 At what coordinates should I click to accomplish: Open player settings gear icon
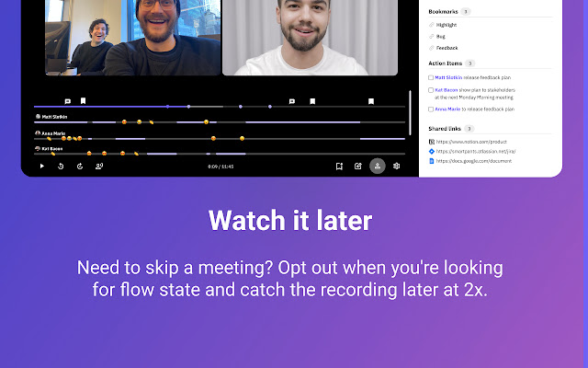pyautogui.click(x=396, y=166)
